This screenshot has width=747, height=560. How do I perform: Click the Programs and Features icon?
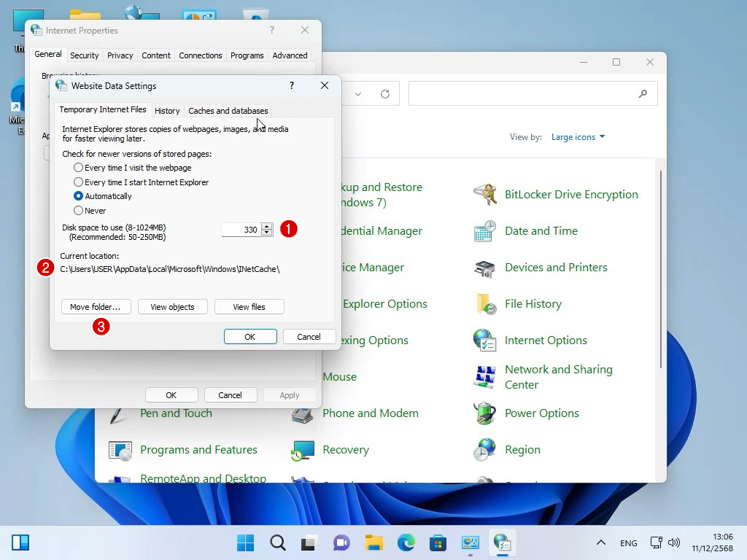120,450
